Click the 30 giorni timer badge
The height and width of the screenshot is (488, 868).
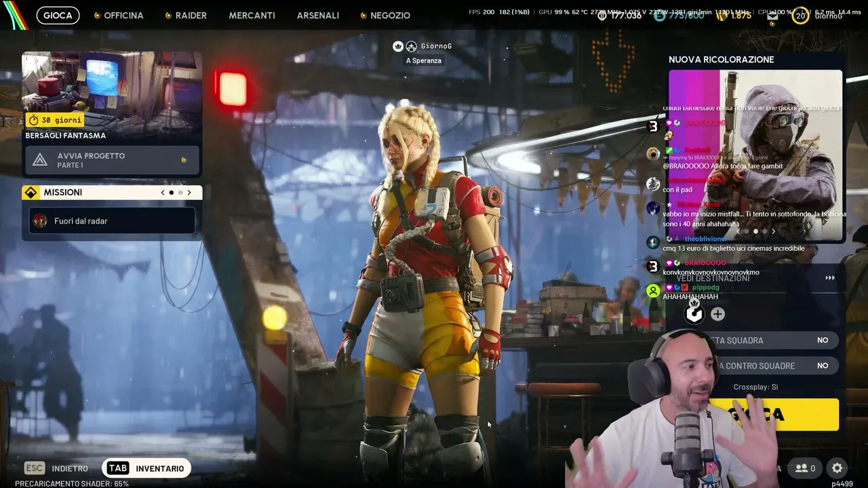[x=55, y=120]
